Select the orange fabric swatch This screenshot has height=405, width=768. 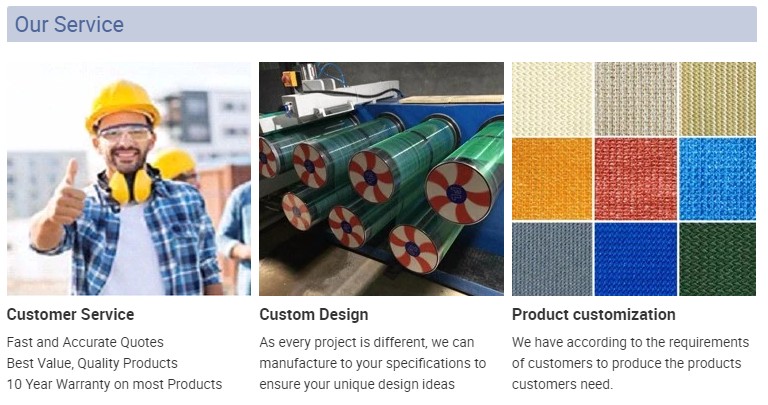[552, 179]
